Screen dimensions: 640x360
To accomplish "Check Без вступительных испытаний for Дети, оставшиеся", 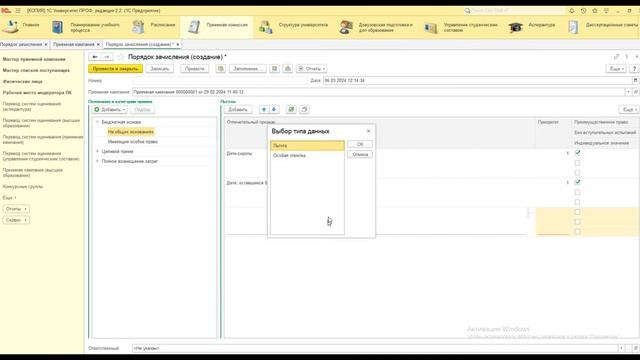I will pyautogui.click(x=578, y=192).
